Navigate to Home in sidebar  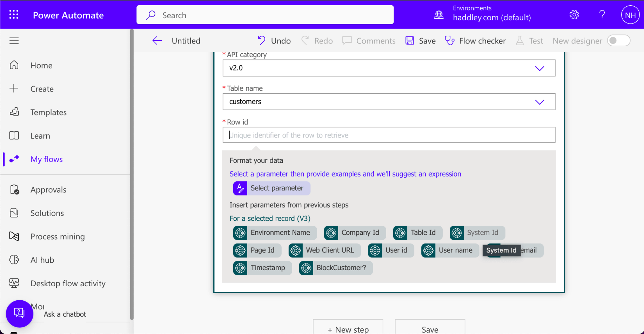click(x=41, y=65)
